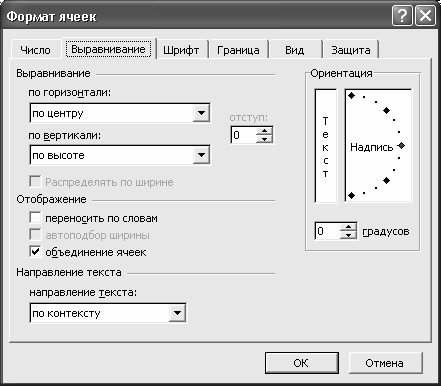Decrease degrees with the градусов down arrow
The image size is (441, 386).
pyautogui.click(x=348, y=235)
